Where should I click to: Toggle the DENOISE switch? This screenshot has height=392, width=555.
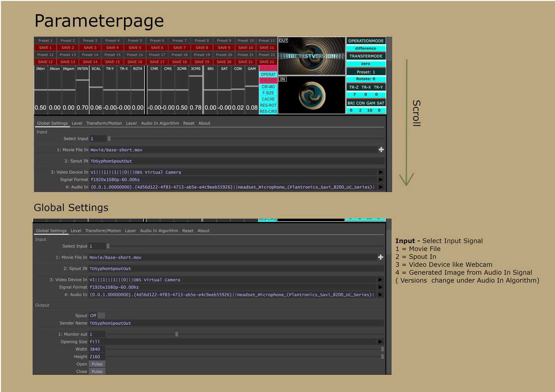pos(268,68)
